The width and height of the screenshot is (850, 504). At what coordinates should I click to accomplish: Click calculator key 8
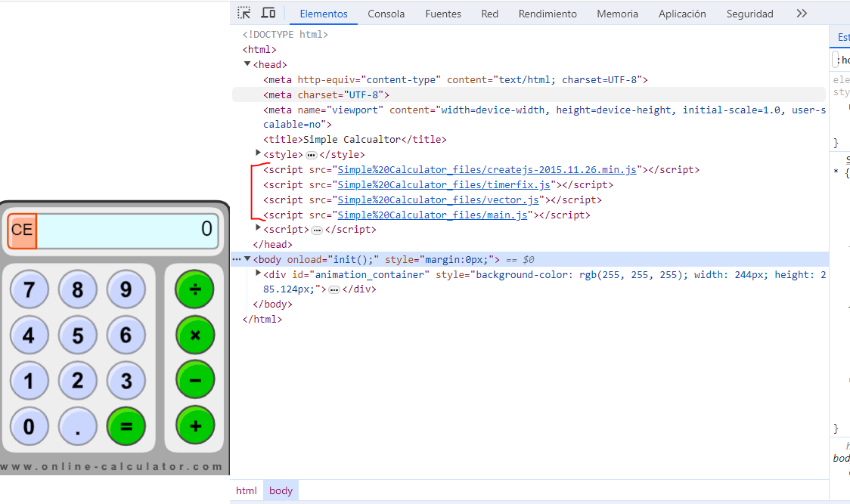point(78,289)
